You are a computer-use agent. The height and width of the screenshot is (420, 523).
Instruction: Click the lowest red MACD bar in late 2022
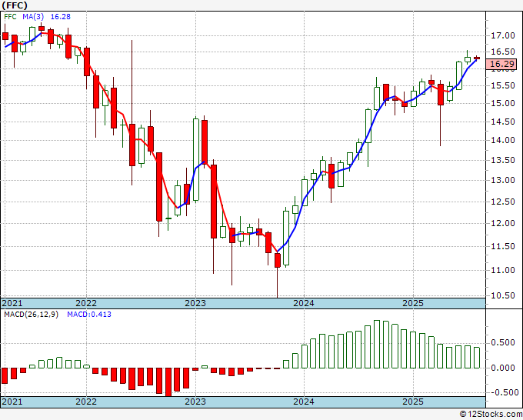(x=168, y=382)
